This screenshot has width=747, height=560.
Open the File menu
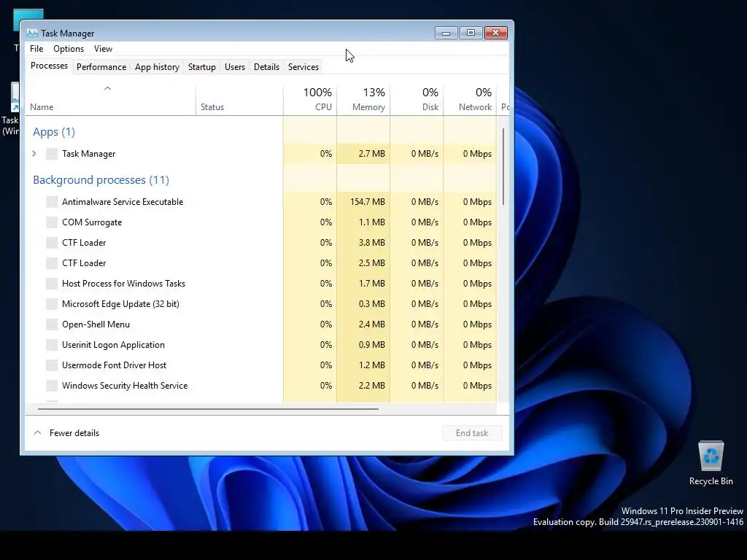(36, 49)
